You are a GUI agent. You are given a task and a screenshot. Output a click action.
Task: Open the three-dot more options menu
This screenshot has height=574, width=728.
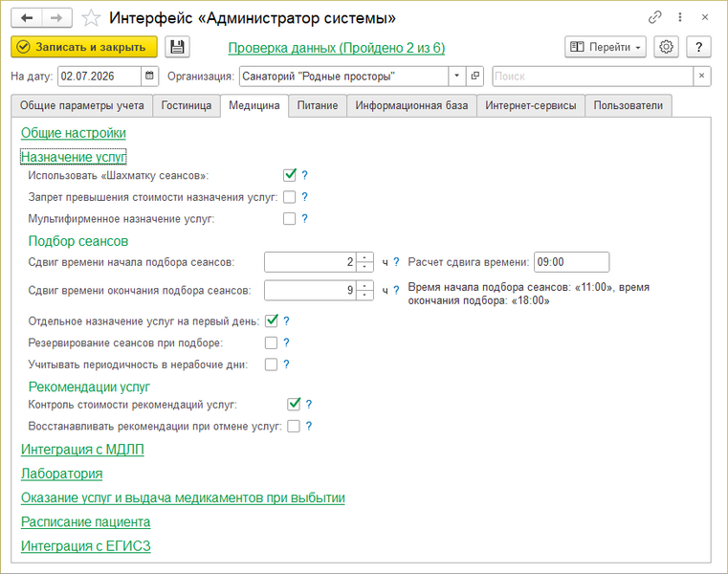(680, 17)
